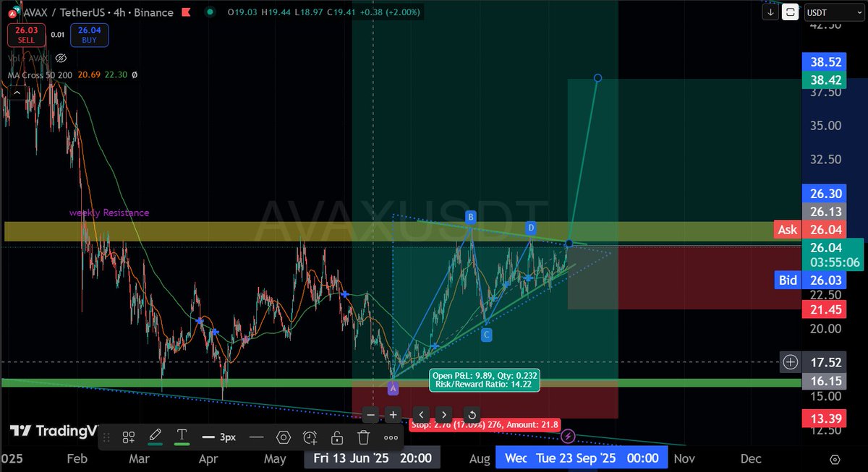Image resolution: width=868 pixels, height=472 pixels.
Task: Select pattern point C label
Action: click(x=487, y=335)
